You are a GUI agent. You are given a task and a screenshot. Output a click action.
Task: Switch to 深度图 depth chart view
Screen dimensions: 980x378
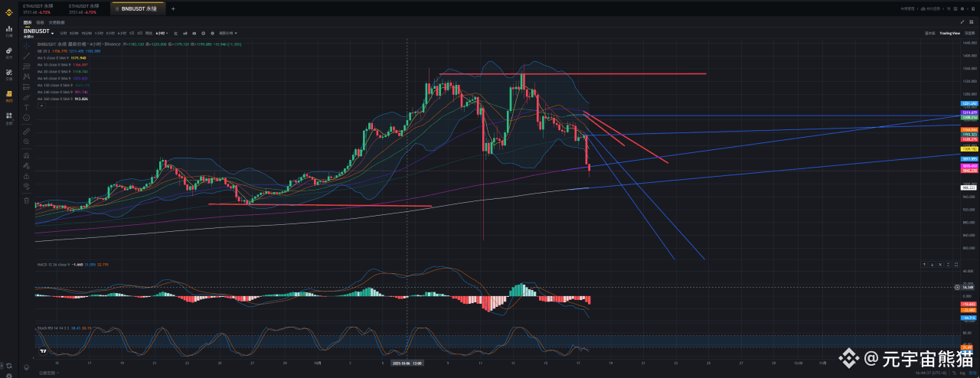tap(969, 33)
